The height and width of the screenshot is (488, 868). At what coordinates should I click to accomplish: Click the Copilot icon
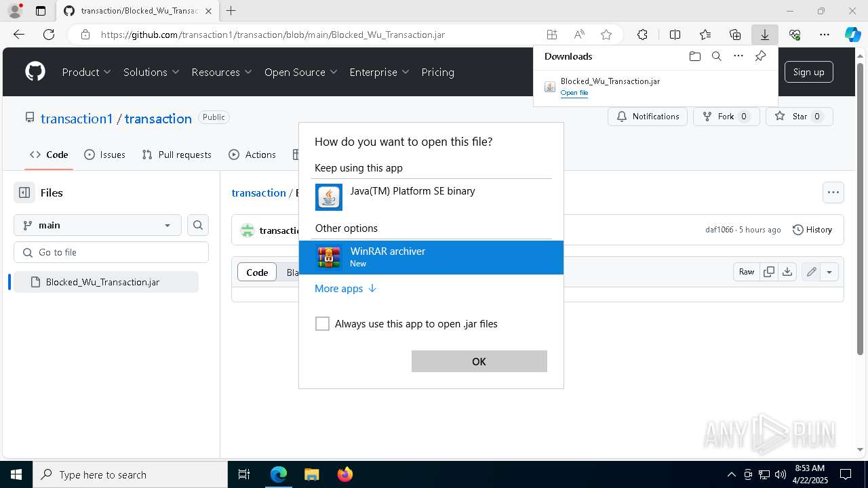tap(852, 35)
